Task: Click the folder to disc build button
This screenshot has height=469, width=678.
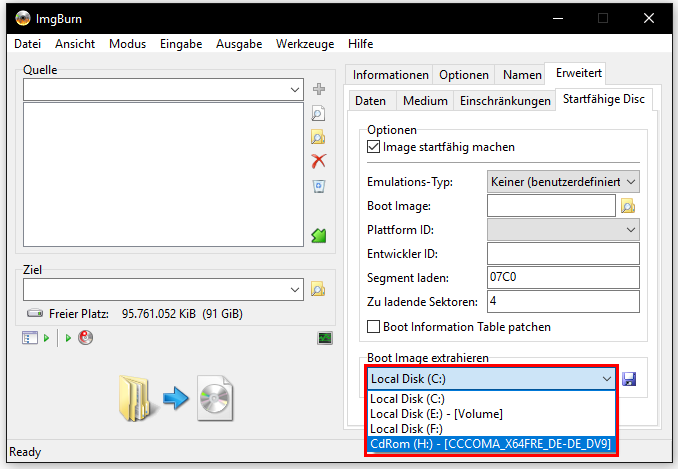Action: (176, 398)
